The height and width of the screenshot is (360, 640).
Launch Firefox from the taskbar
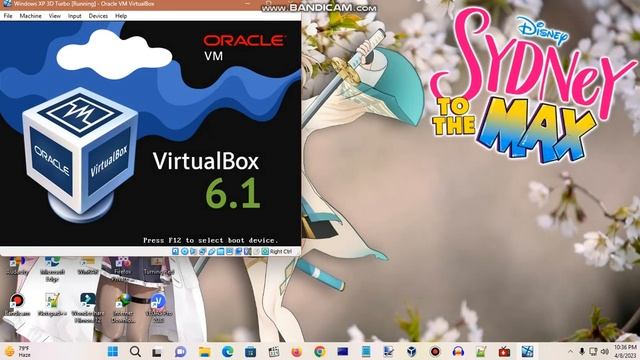(297, 351)
